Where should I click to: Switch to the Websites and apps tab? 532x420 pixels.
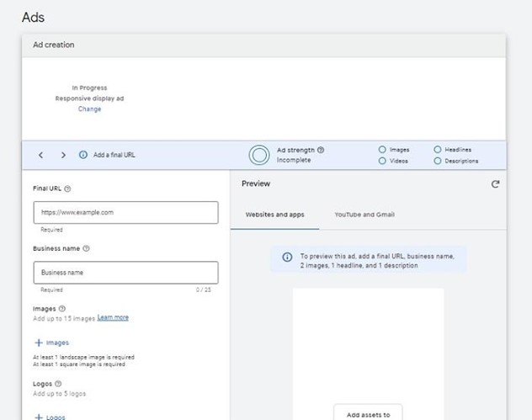coord(274,215)
